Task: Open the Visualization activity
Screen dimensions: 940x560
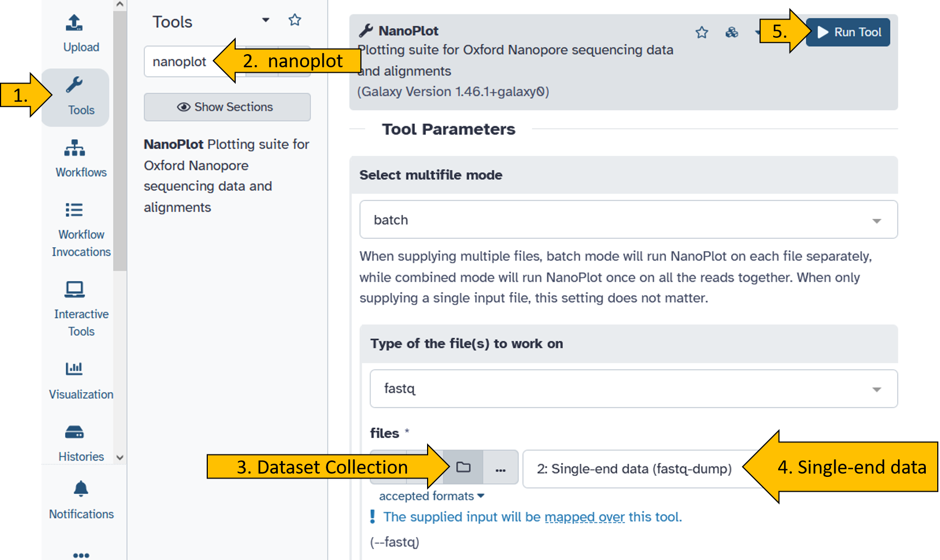Action: pyautogui.click(x=81, y=381)
